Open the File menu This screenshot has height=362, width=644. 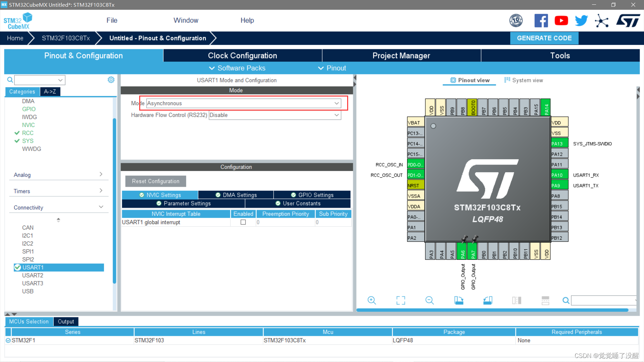(x=112, y=20)
